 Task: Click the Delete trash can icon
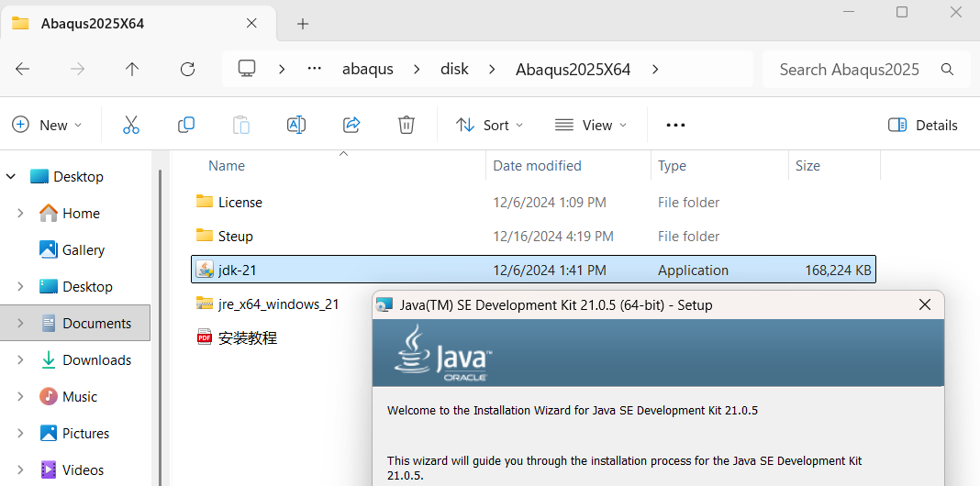click(x=406, y=125)
